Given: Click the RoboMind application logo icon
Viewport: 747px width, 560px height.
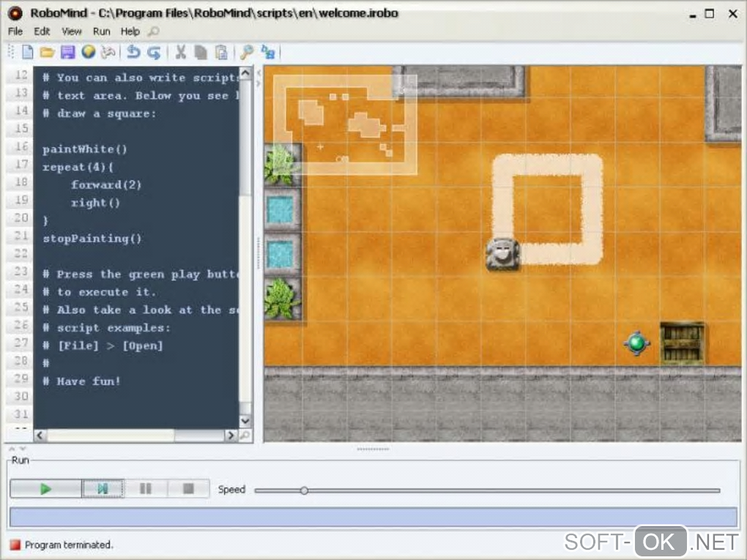Looking at the screenshot, I should pos(15,13).
